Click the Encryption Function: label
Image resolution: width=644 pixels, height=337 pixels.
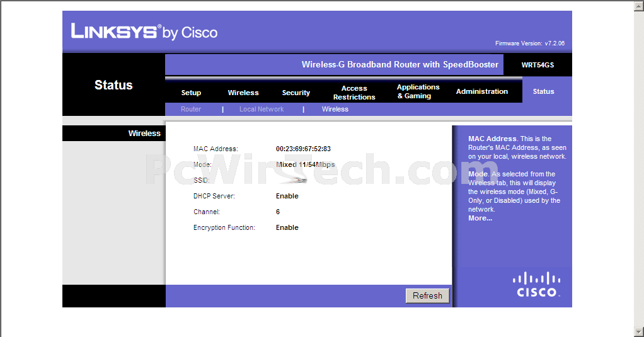tap(224, 227)
